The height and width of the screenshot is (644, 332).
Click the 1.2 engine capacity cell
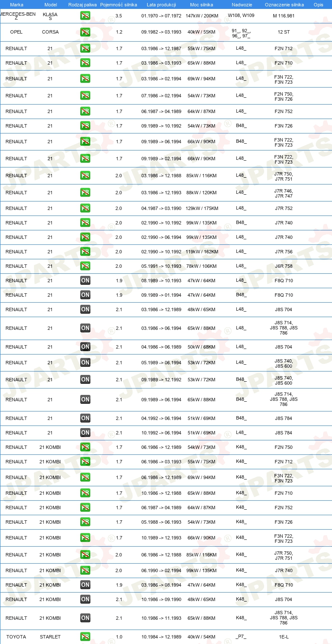coord(119,32)
